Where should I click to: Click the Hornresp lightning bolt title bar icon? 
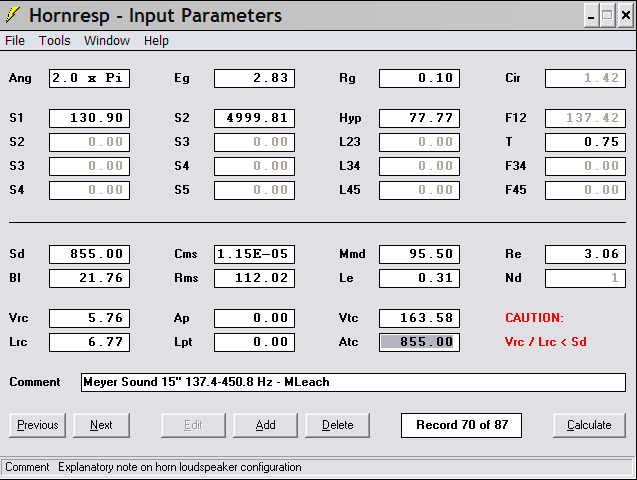[12, 15]
